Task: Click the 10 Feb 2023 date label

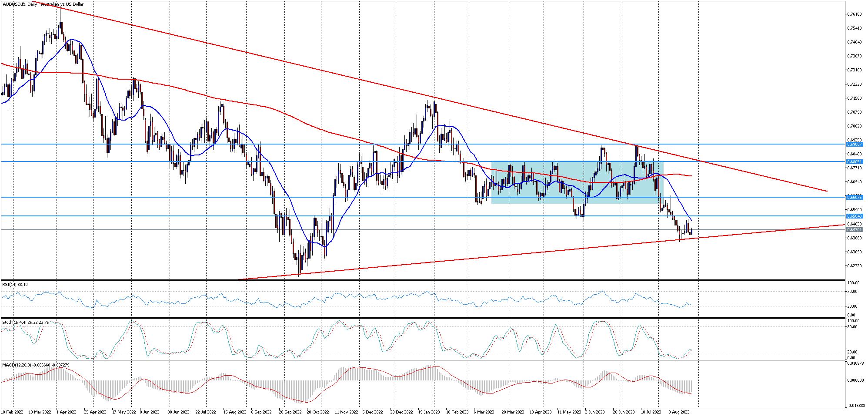Action: [457, 412]
